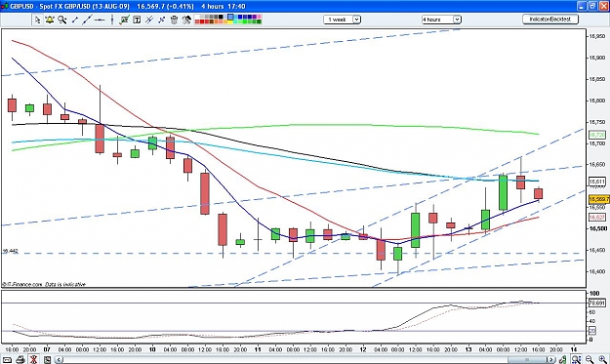
Task: Click the trash bin delete icon
Action: pos(174,20)
